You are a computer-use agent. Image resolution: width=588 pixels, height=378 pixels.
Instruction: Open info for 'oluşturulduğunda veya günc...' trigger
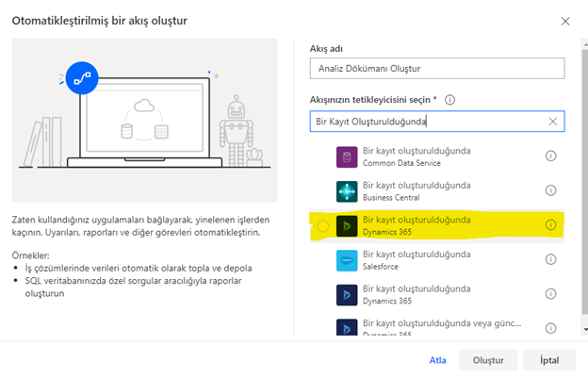(550, 328)
